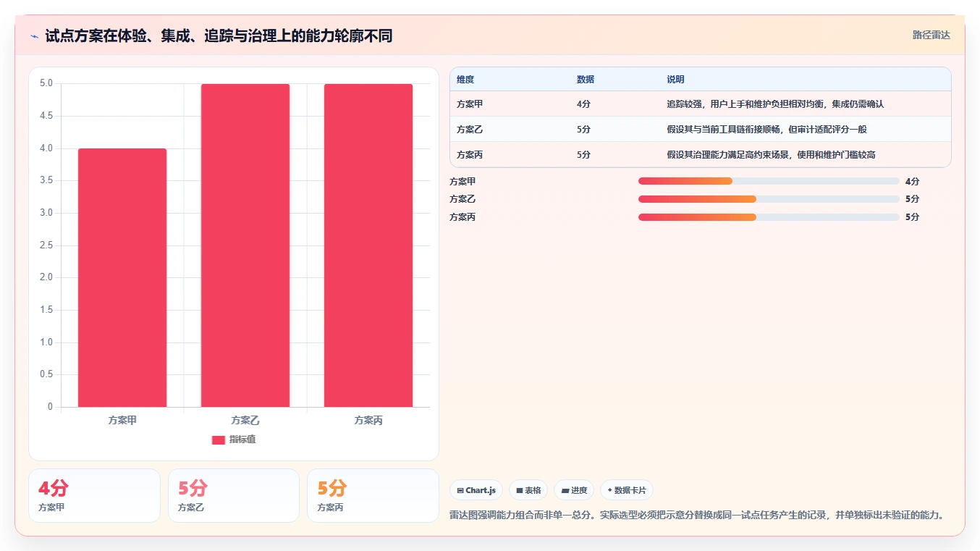Click the 方案甲 progress bar

(769, 181)
